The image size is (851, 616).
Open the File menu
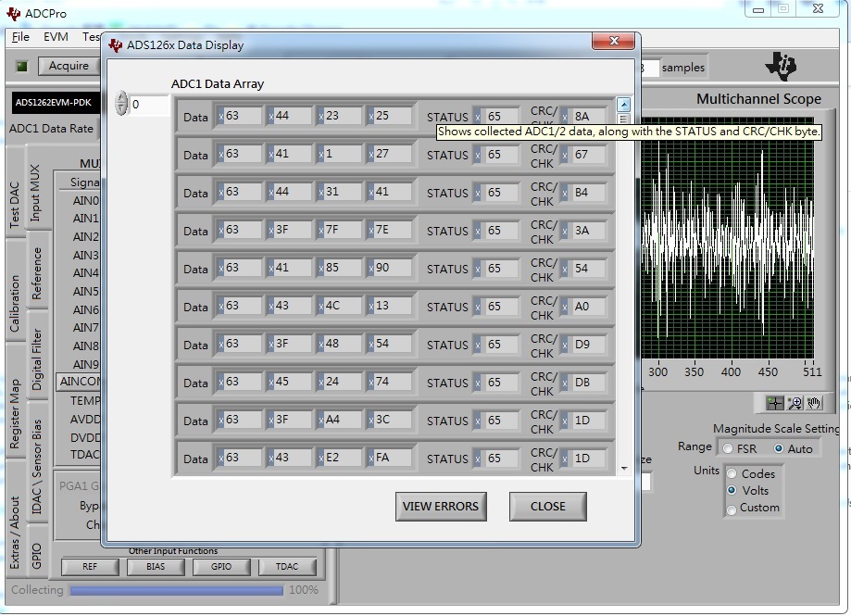click(x=20, y=37)
